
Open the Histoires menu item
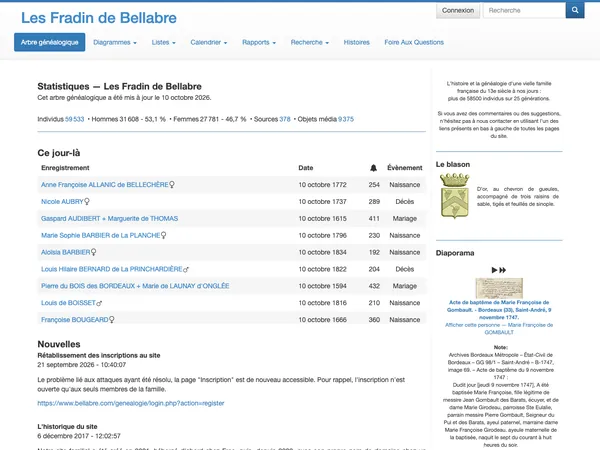coord(357,42)
